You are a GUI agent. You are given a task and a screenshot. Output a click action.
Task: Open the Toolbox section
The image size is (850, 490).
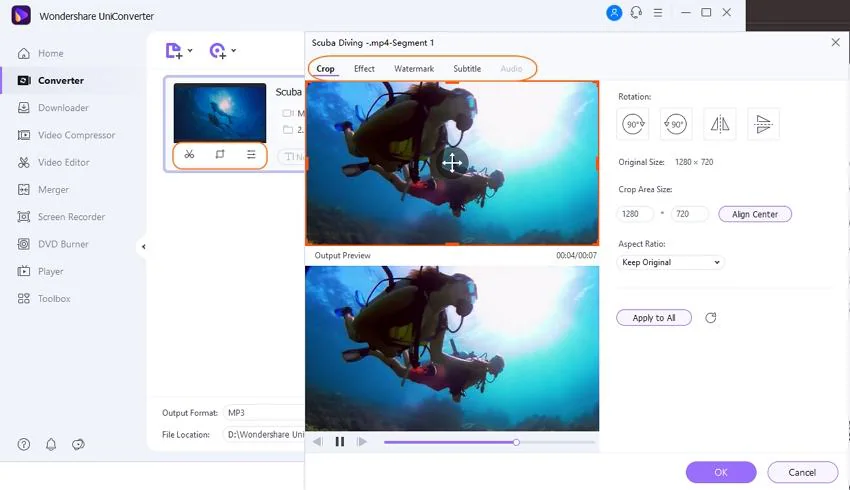(x=43, y=299)
